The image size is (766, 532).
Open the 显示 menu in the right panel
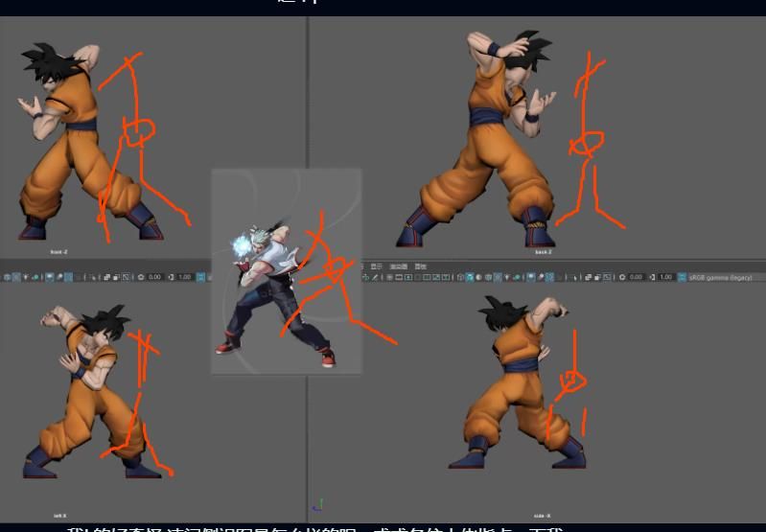(x=376, y=266)
